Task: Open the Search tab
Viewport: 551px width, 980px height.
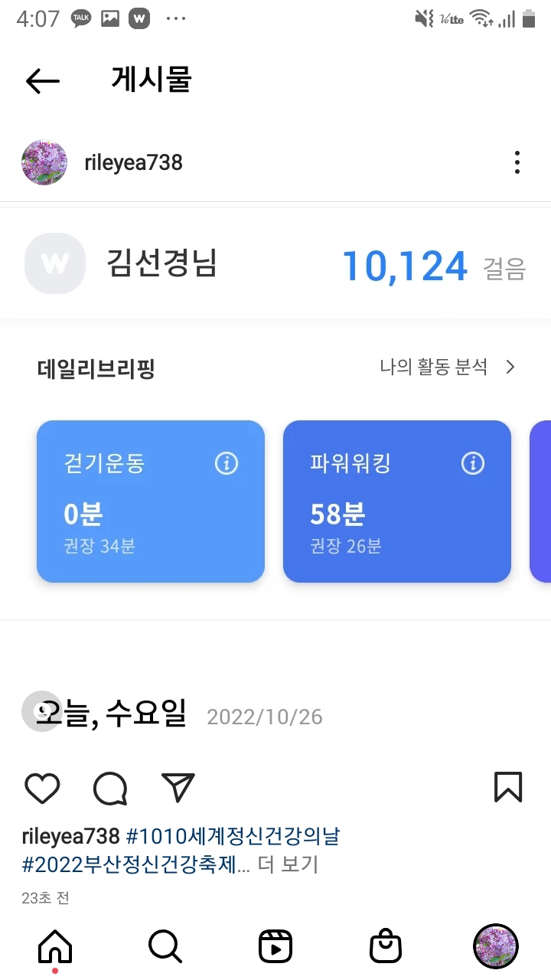Action: [x=165, y=946]
